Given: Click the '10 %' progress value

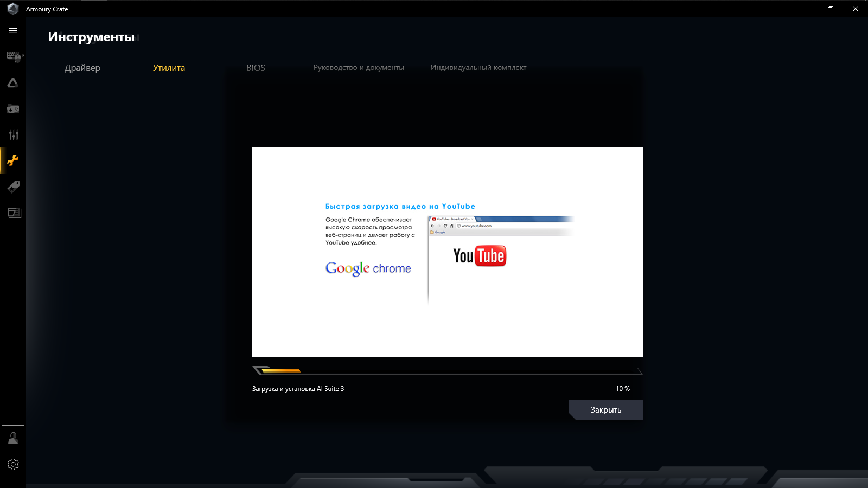Looking at the screenshot, I should click(623, 389).
